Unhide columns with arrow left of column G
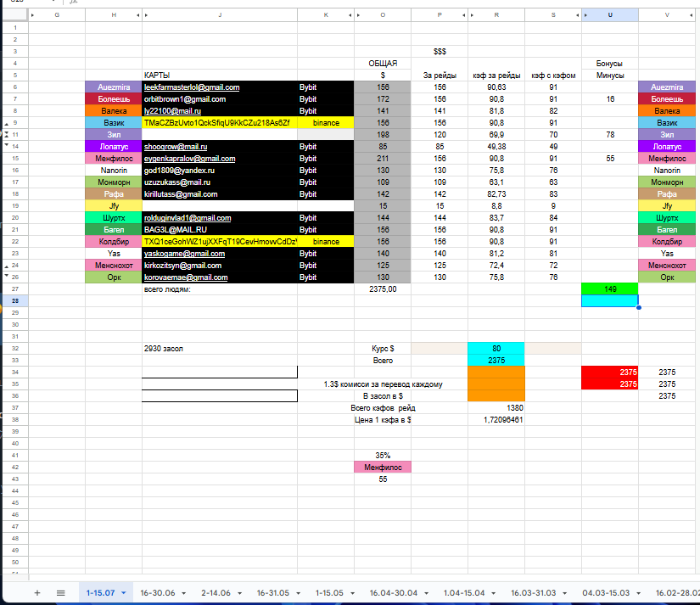The height and width of the screenshot is (605, 700). coord(32,15)
